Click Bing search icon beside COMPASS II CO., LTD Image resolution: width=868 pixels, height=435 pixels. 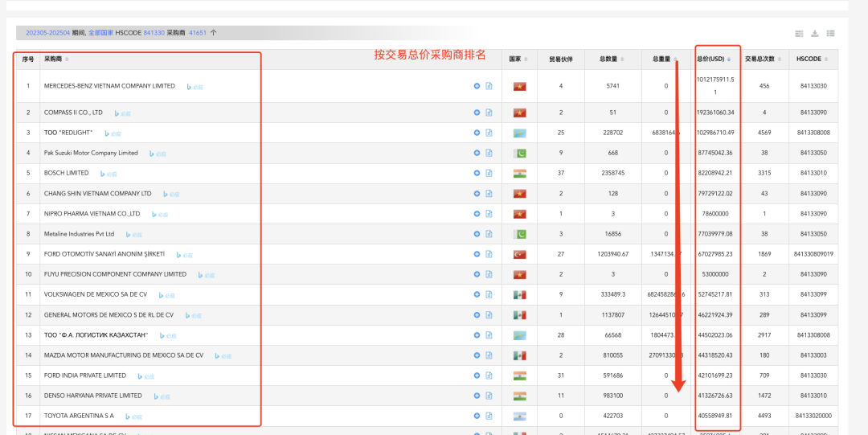coord(122,113)
